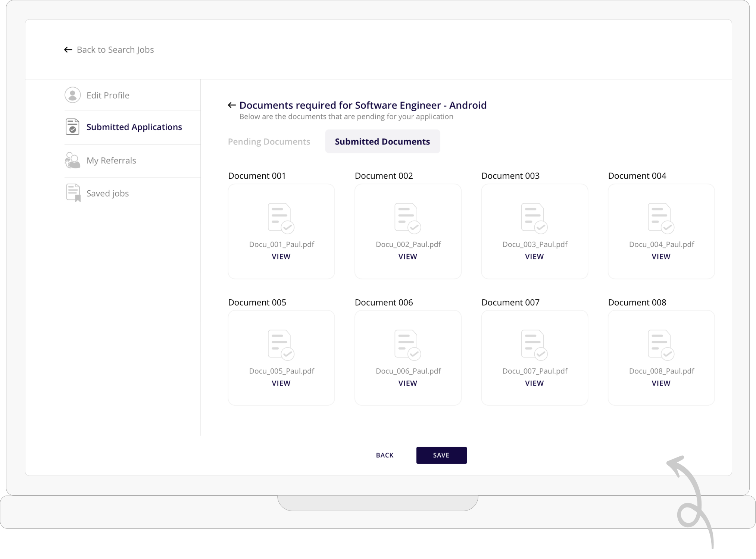
Task: Select the Submitted Documents tab
Action: click(x=382, y=142)
